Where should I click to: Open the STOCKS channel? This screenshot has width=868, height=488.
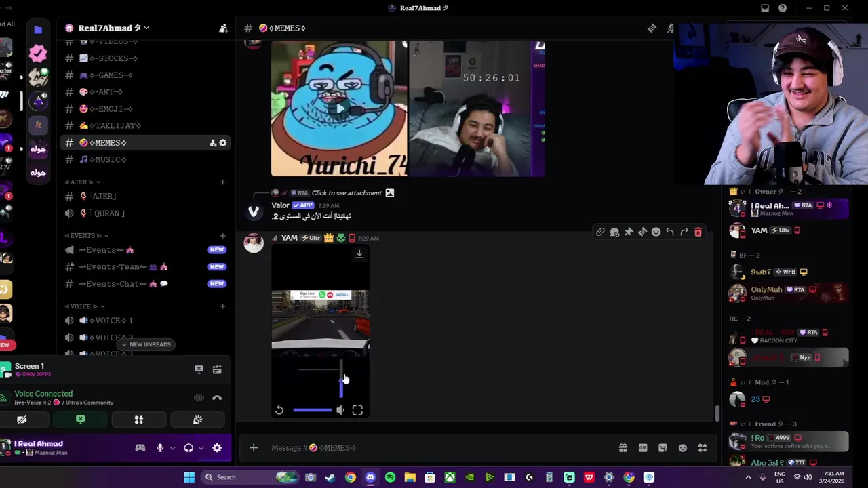click(144, 58)
